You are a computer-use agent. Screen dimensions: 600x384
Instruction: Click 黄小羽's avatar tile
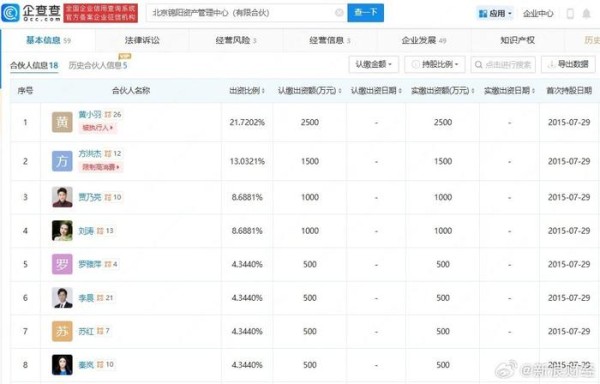click(x=62, y=122)
